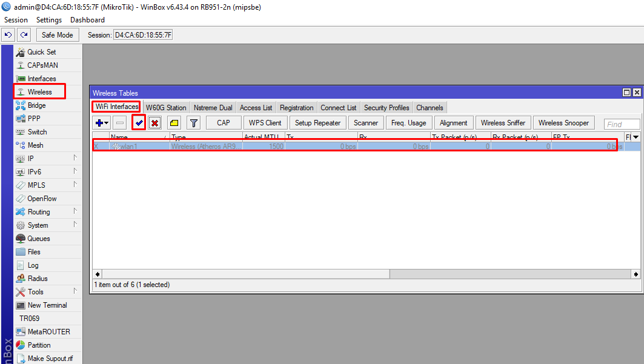Switch to the Nstreme Dual tab
Image resolution: width=644 pixels, height=364 pixels.
(x=213, y=108)
